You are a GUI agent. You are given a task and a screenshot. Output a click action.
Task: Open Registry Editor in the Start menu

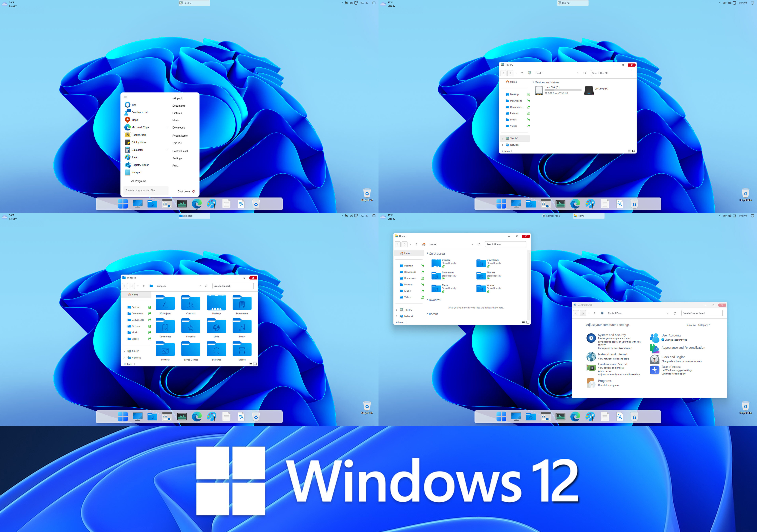coord(137,165)
